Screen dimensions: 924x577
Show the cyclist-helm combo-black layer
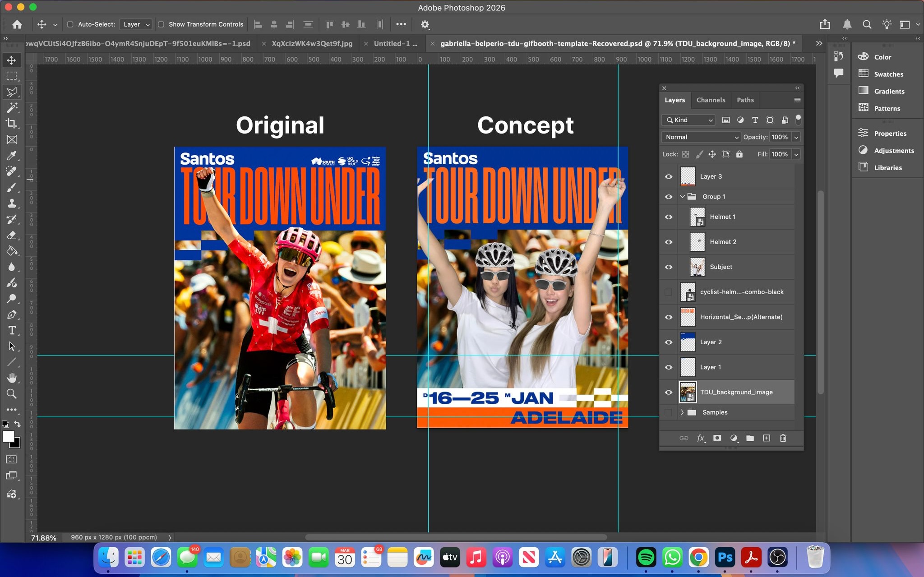point(669,292)
